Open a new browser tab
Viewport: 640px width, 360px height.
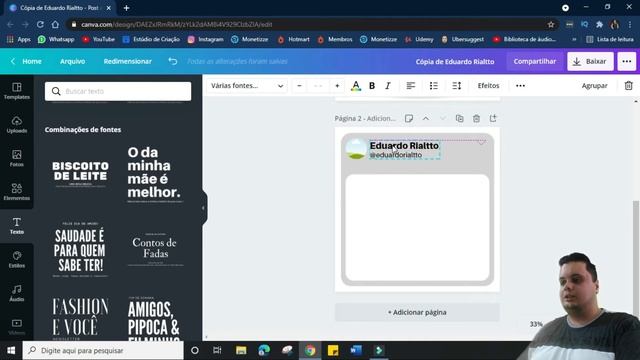(x=127, y=8)
